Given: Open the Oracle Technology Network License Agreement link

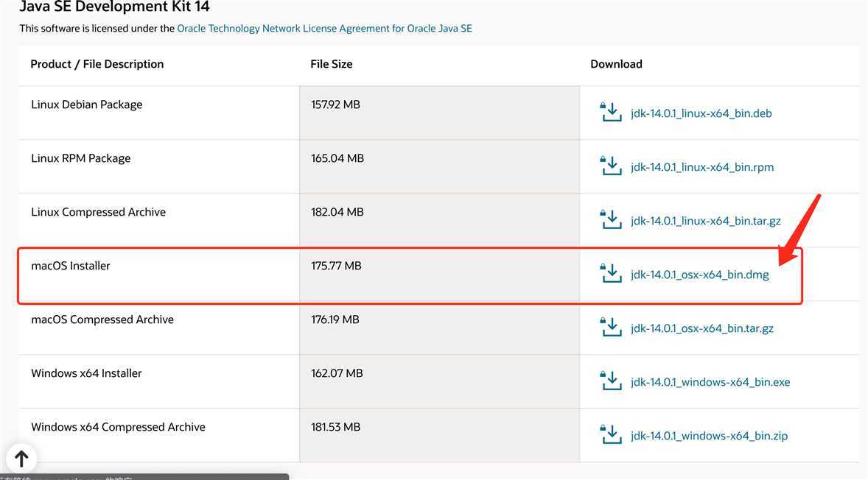Looking at the screenshot, I should point(324,29).
